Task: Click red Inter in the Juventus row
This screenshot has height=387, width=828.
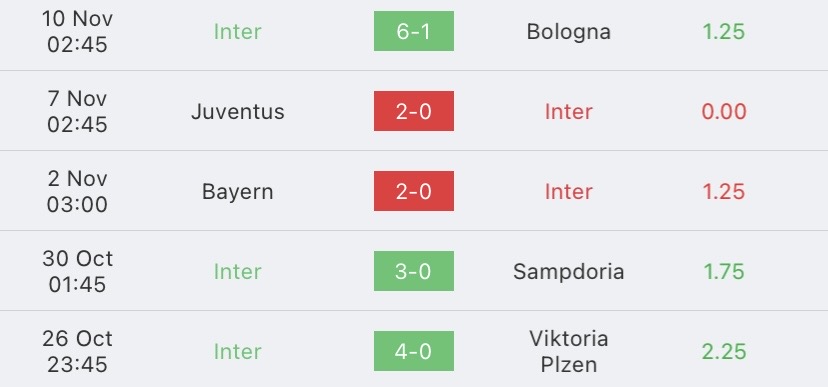Action: [568, 111]
